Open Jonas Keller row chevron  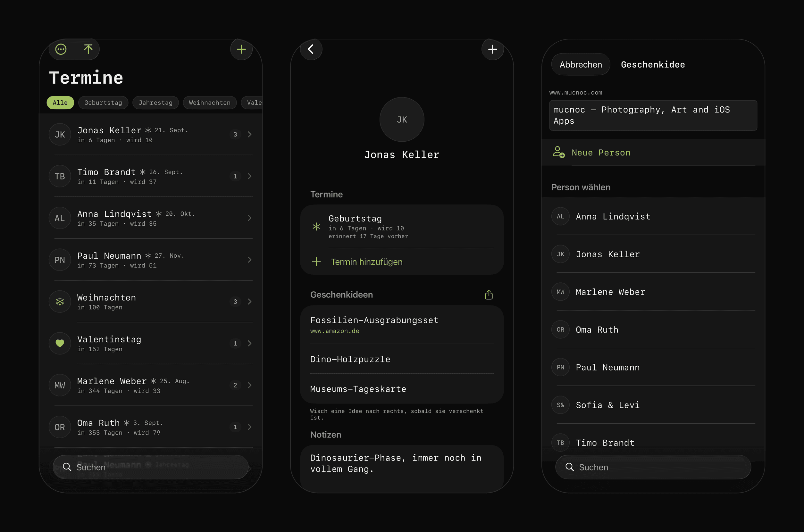(x=250, y=134)
